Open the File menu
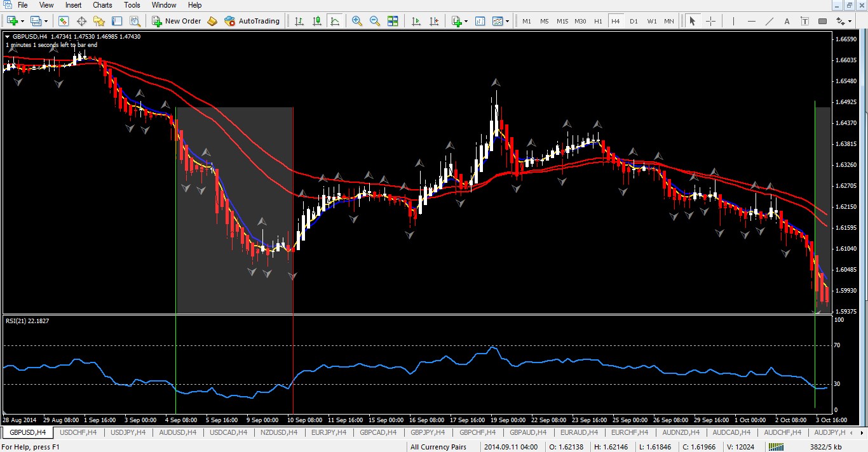Image resolution: width=868 pixels, height=452 pixels. pos(23,5)
